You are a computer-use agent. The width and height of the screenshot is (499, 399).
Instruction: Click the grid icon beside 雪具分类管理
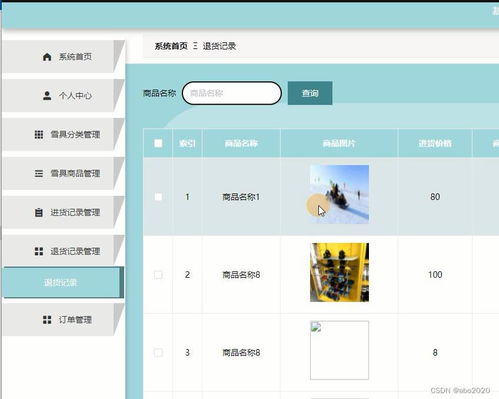tap(39, 134)
